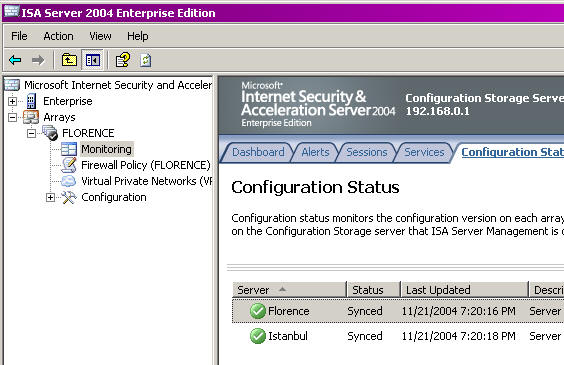The height and width of the screenshot is (365, 564).
Task: Select the Configuration tree item
Action: point(114,197)
